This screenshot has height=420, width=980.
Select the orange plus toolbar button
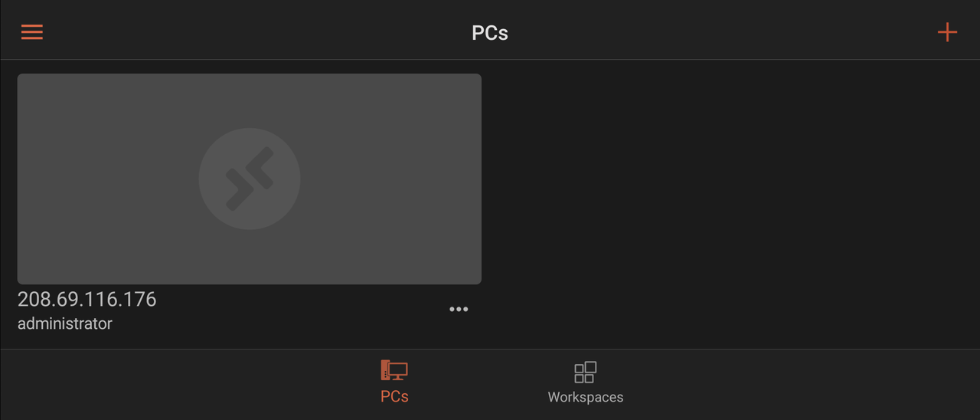947,32
